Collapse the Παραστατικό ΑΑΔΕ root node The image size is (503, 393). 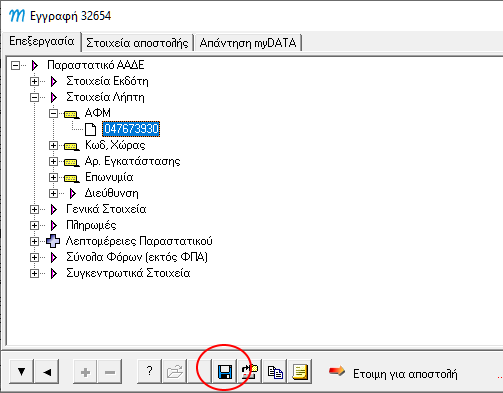(x=15, y=65)
